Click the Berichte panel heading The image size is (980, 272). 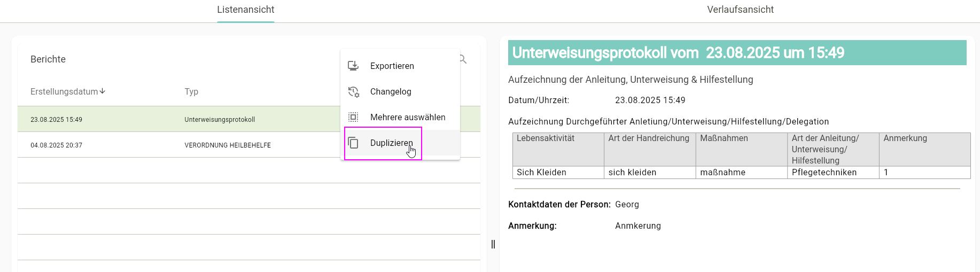coord(48,59)
